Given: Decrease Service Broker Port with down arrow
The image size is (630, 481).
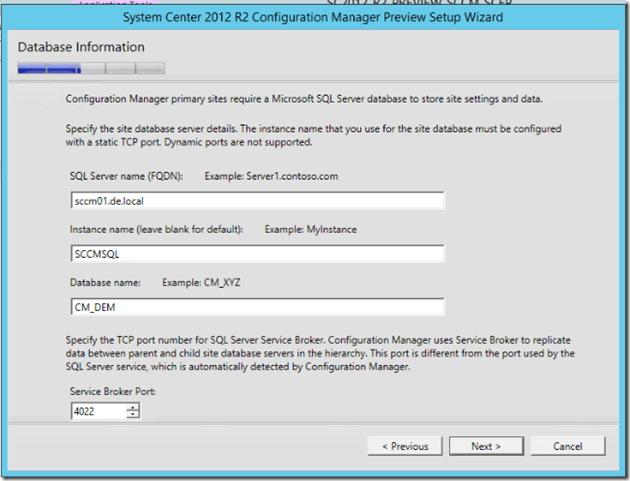Looking at the screenshot, I should (x=133, y=415).
